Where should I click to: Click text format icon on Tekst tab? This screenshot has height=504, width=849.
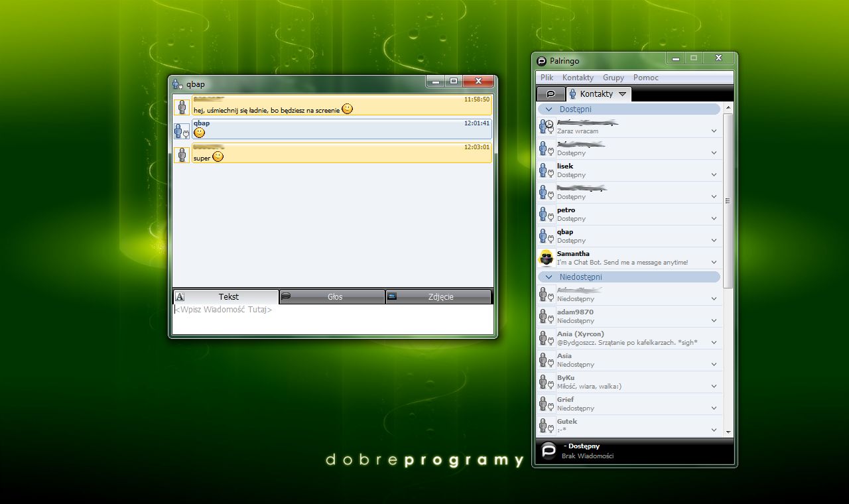180,296
